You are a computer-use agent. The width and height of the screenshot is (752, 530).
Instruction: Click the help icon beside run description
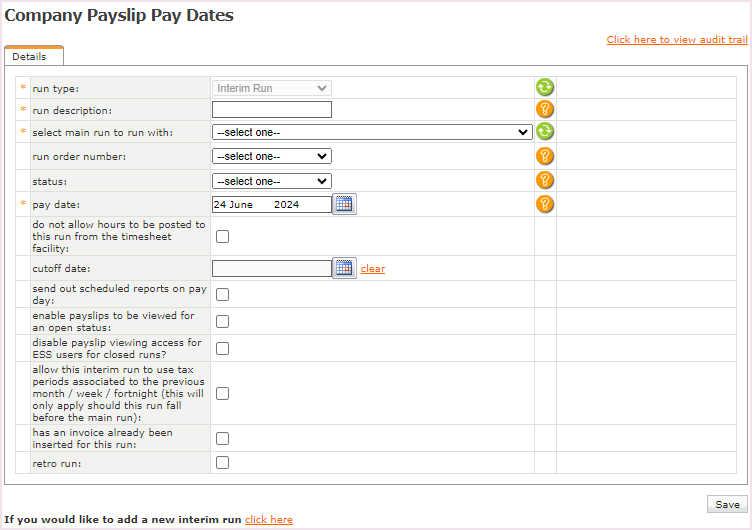[544, 110]
